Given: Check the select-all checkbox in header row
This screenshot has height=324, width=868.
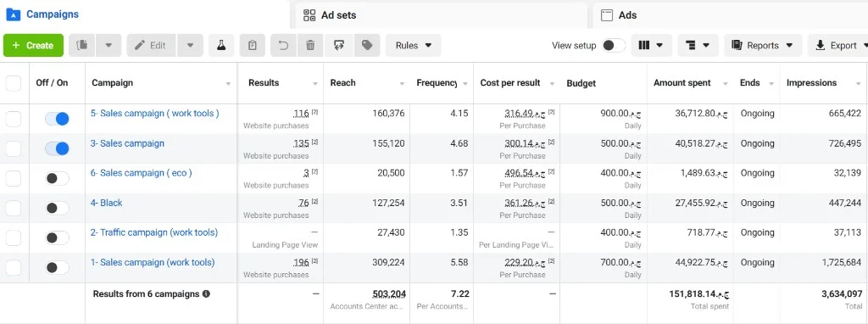Looking at the screenshot, I should 14,83.
